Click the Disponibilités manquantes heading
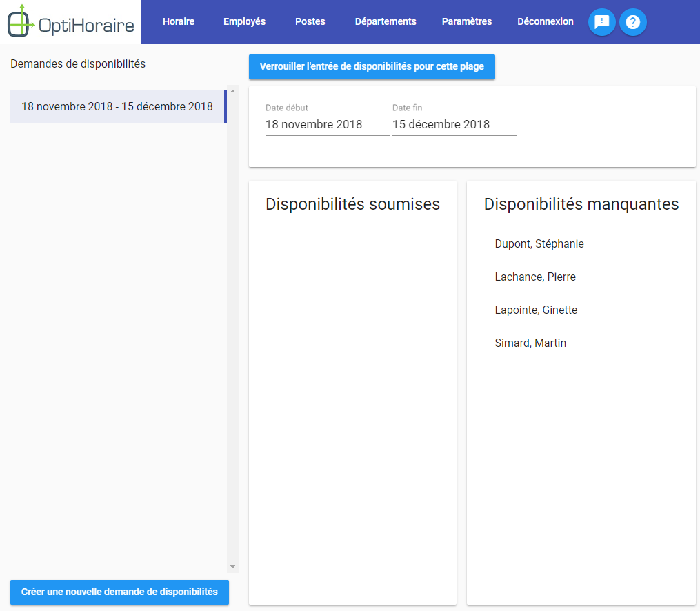Screen dimensions: 700x611 click(581, 204)
